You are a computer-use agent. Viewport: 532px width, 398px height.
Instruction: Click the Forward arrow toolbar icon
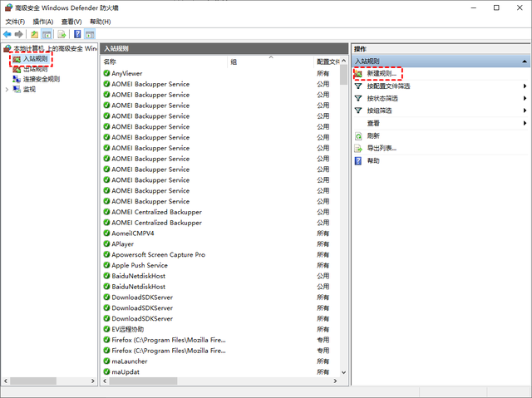(18, 34)
